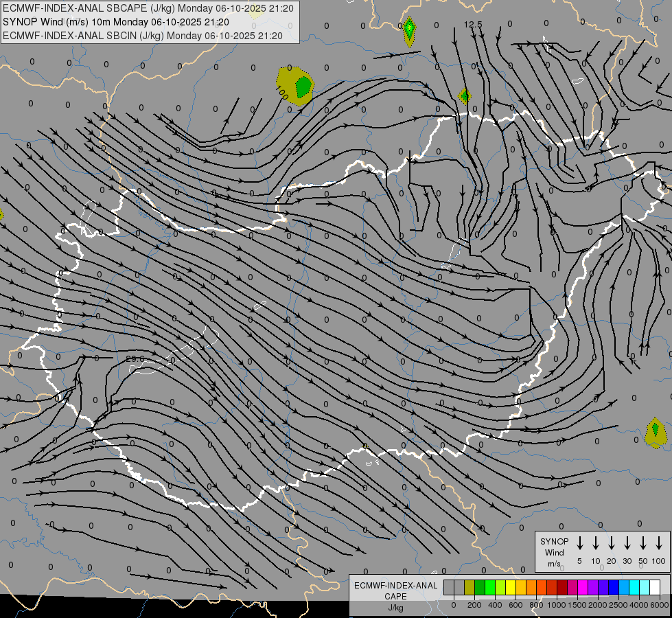Screen dimensions: 672x618
Task: Select the dark red swatch above 1000
Action: [x=562, y=587]
